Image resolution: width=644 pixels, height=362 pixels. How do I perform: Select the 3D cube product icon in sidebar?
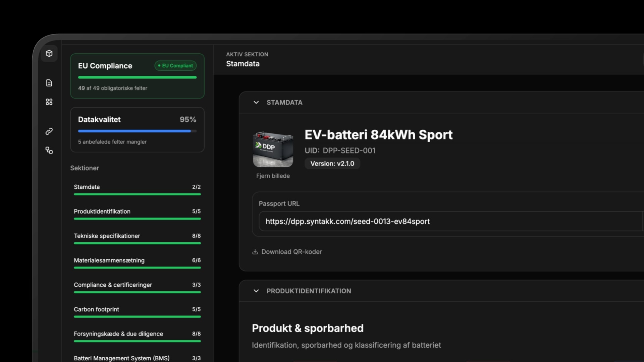coord(49,53)
